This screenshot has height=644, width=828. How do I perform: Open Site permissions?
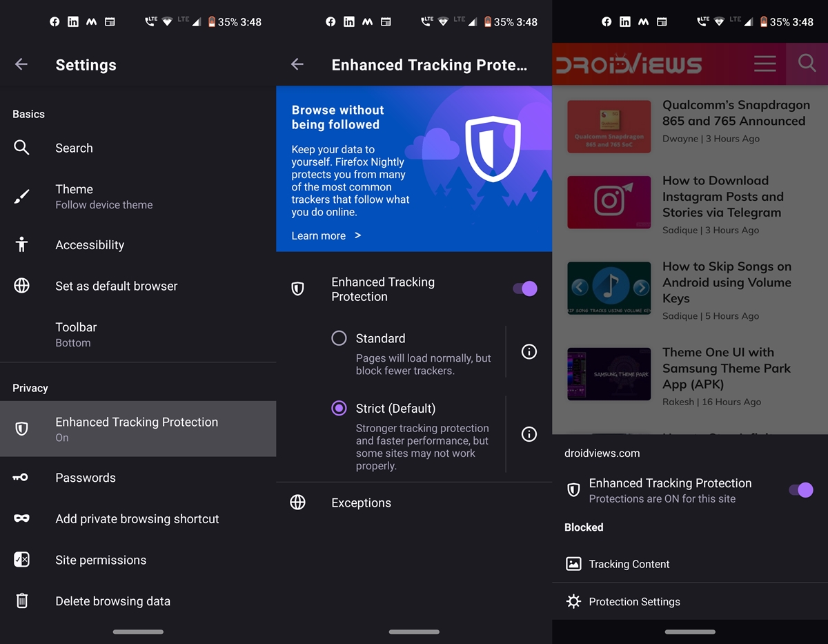(138, 560)
